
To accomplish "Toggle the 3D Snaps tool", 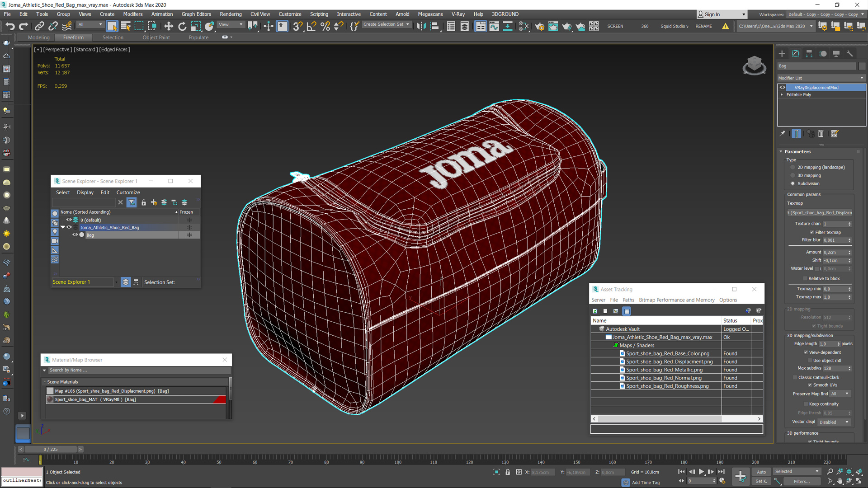I will coord(297,26).
